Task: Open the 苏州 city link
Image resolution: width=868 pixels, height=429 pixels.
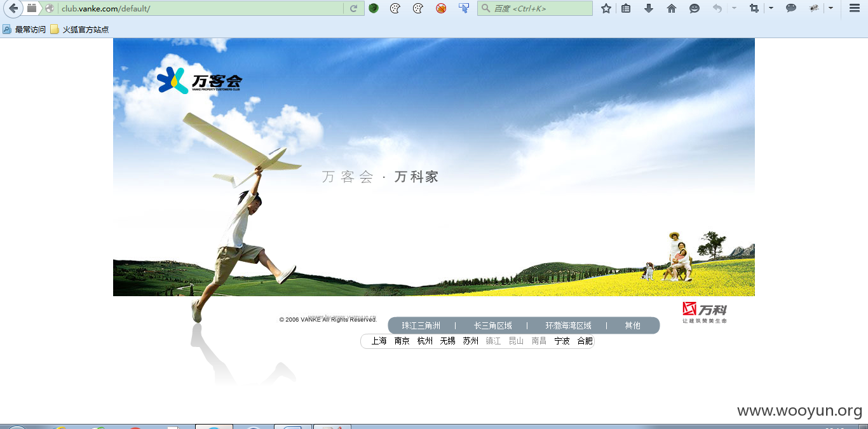Action: click(471, 341)
